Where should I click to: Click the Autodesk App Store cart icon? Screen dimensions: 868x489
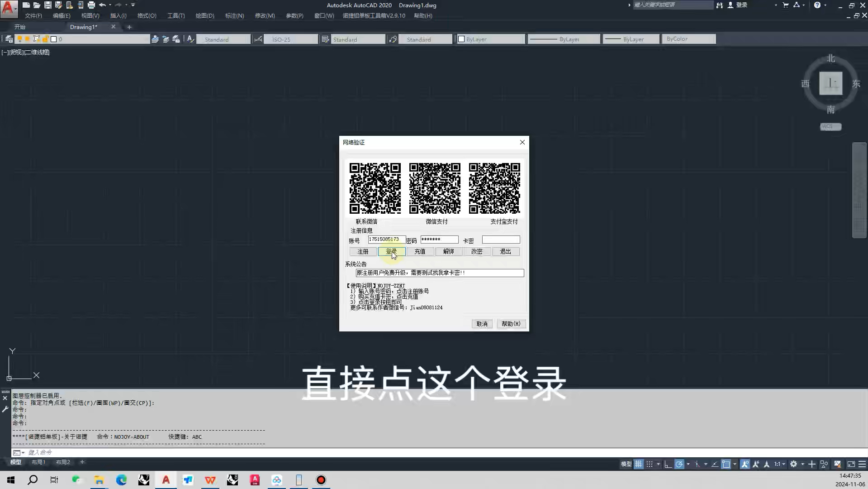(x=786, y=5)
